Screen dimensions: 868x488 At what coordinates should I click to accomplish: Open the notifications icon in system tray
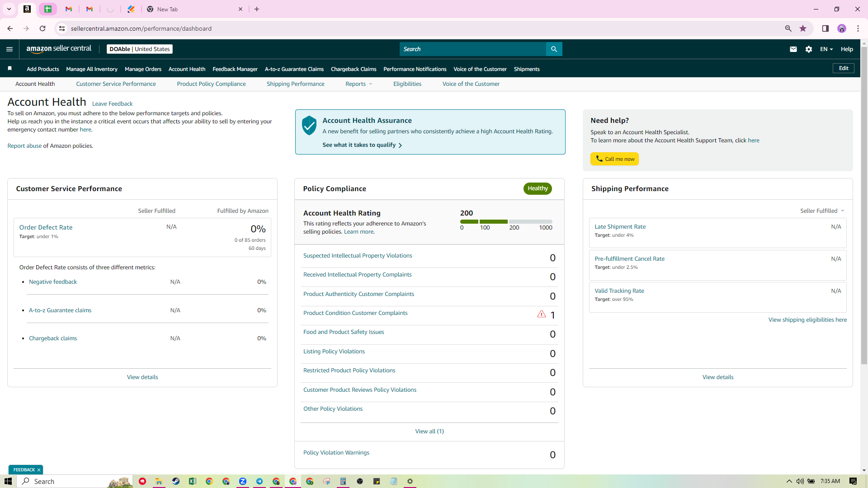click(853, 481)
